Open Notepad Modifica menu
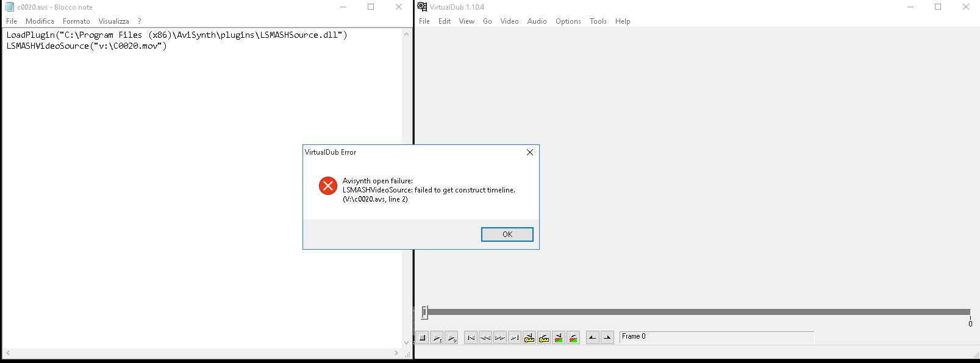 coord(40,21)
